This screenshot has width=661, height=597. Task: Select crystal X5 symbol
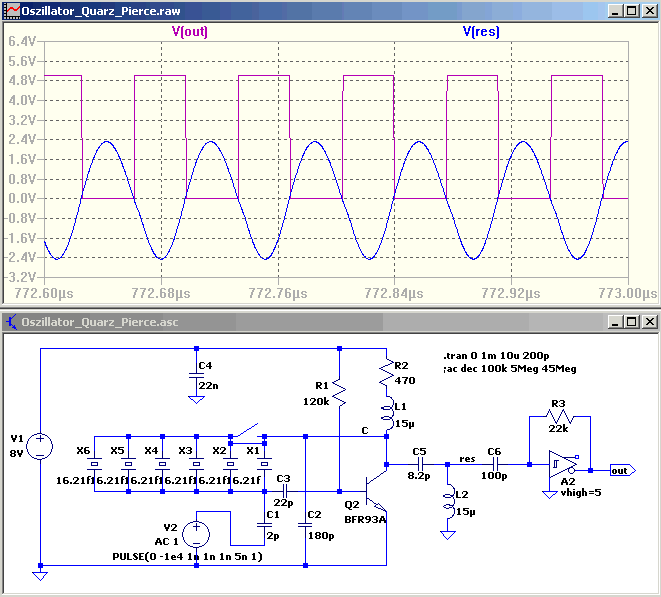(x=128, y=464)
